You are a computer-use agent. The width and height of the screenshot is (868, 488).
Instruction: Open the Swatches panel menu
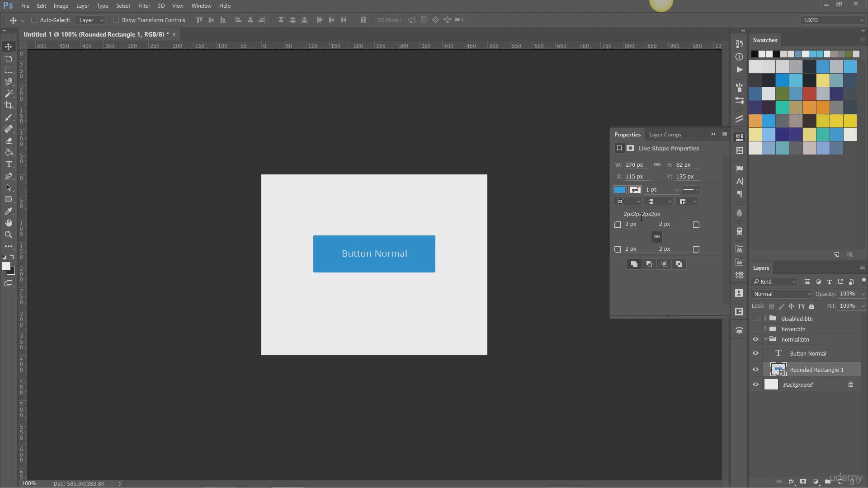[862, 40]
